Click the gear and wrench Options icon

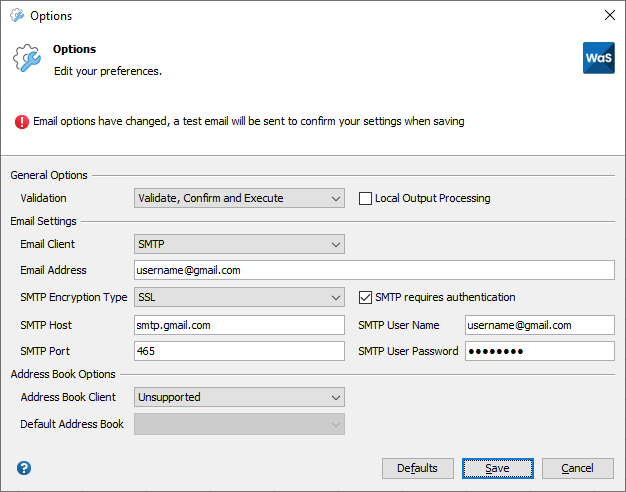[x=27, y=58]
